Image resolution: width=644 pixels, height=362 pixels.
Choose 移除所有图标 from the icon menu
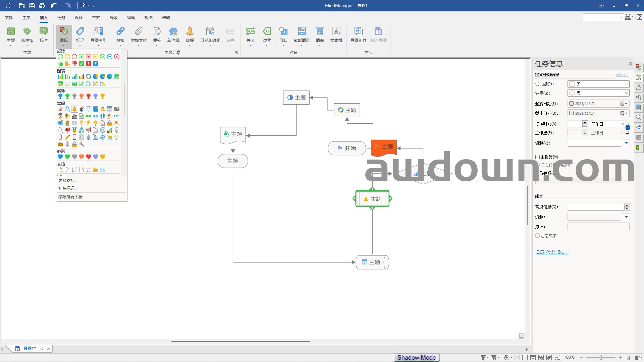point(70,197)
